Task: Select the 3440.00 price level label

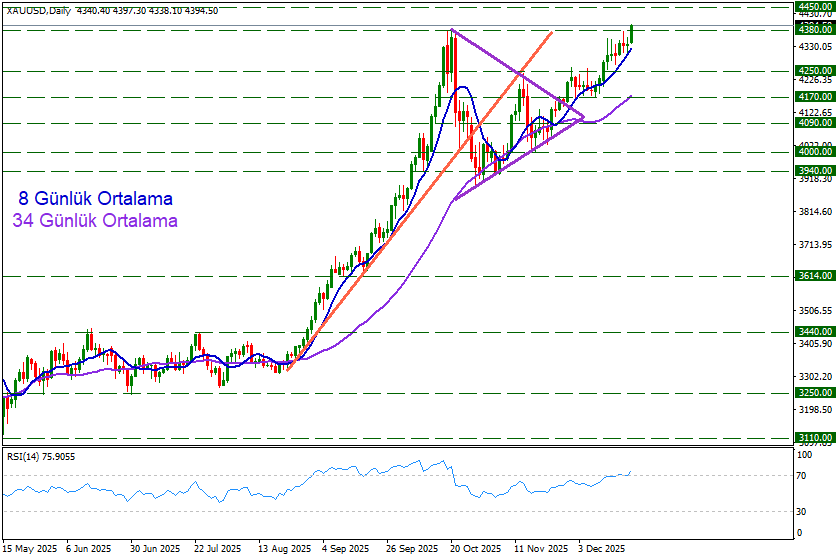Action: 815,331
